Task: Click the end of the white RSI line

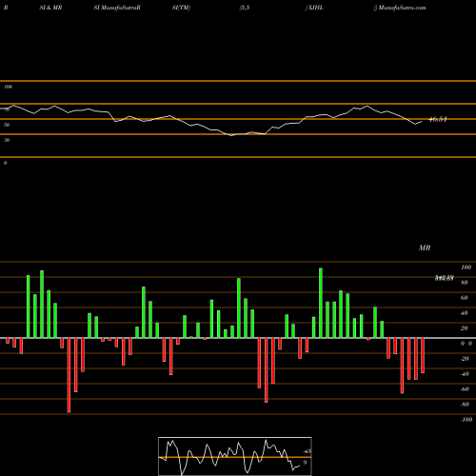Action: [x=422, y=122]
